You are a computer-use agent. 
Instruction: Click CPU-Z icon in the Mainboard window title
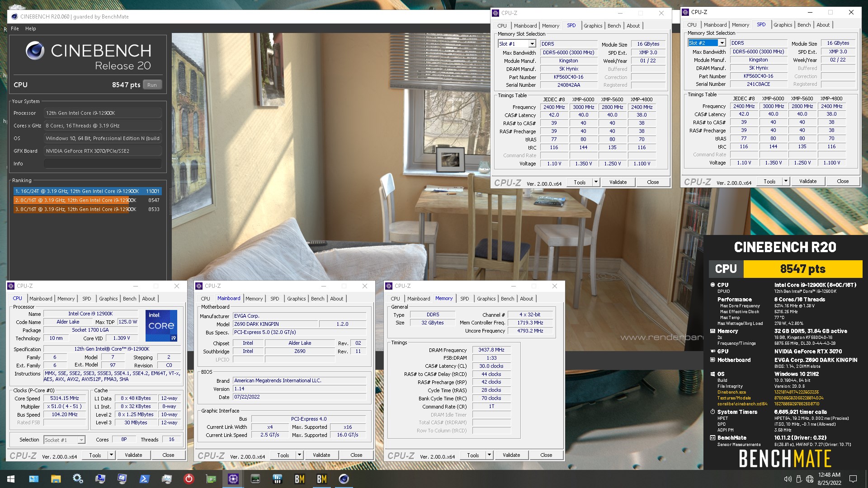click(x=199, y=286)
